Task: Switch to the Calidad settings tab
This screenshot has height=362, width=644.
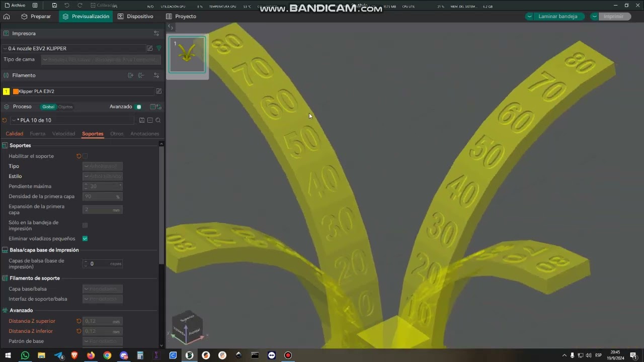Action: [x=15, y=134]
